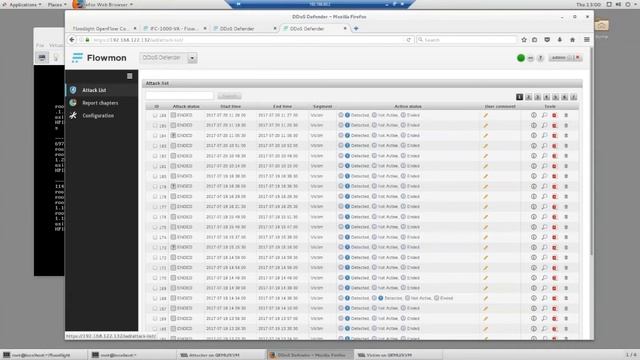Switch to the first DDoS Defender browser tab

coord(244,29)
